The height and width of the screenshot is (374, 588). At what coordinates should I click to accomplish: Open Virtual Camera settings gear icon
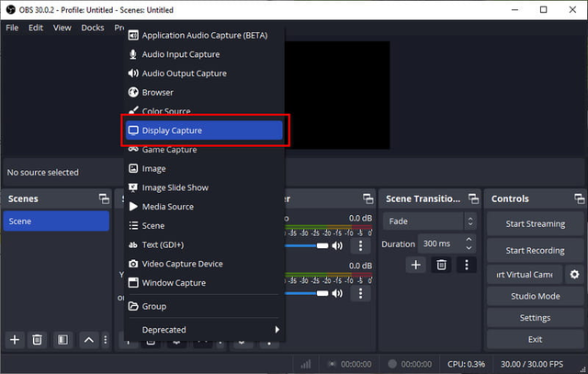pyautogui.click(x=574, y=275)
